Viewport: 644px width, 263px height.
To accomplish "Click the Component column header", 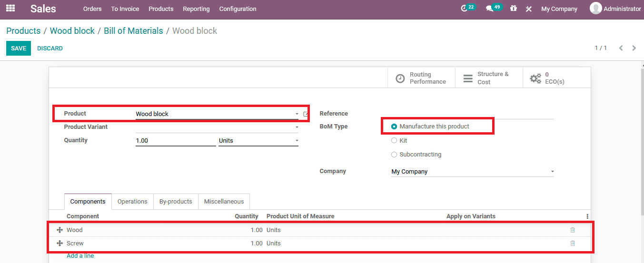I will tap(83, 216).
